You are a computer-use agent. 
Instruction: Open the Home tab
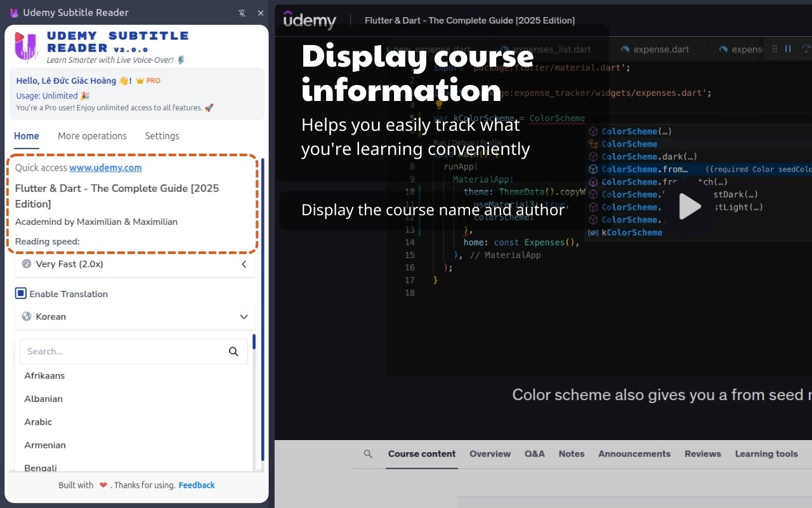click(27, 136)
